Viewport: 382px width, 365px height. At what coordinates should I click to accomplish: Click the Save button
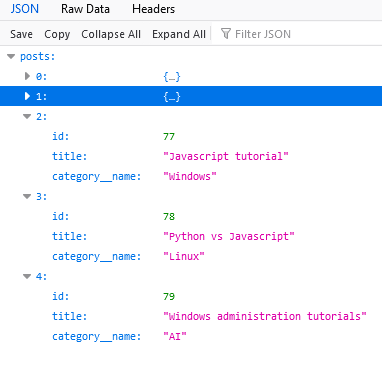[21, 34]
